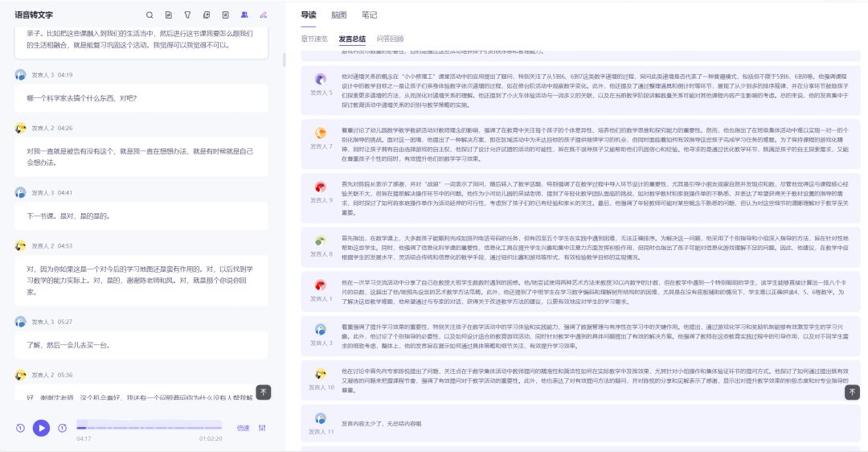Select transcript text '了解，然后一会儿去买一台。'

[68, 345]
